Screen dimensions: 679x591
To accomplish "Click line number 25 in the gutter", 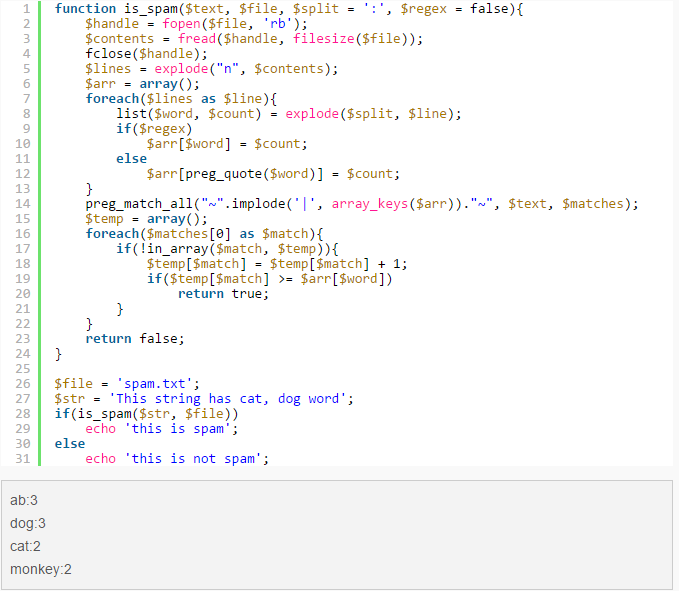I will (x=23, y=369).
